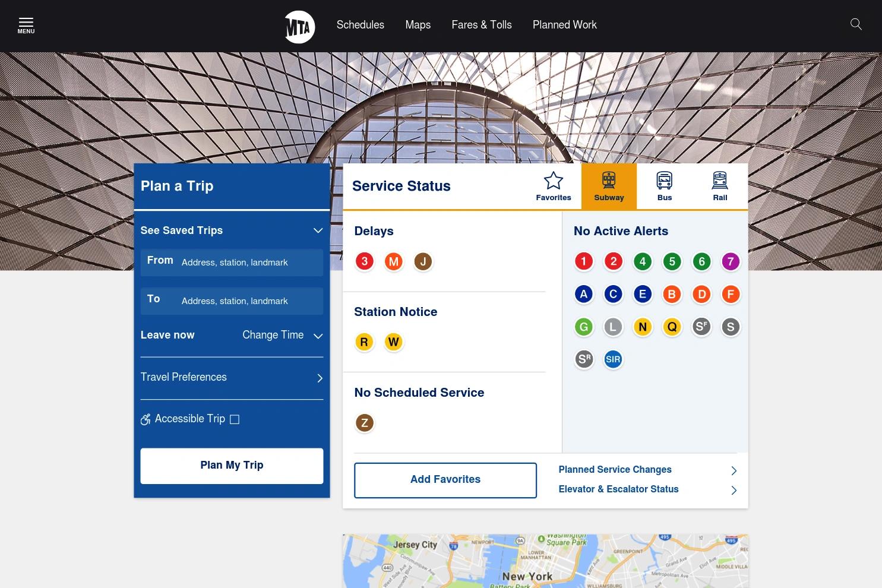Image resolution: width=882 pixels, height=588 pixels.
Task: Select the B train icon
Action: [672, 294]
